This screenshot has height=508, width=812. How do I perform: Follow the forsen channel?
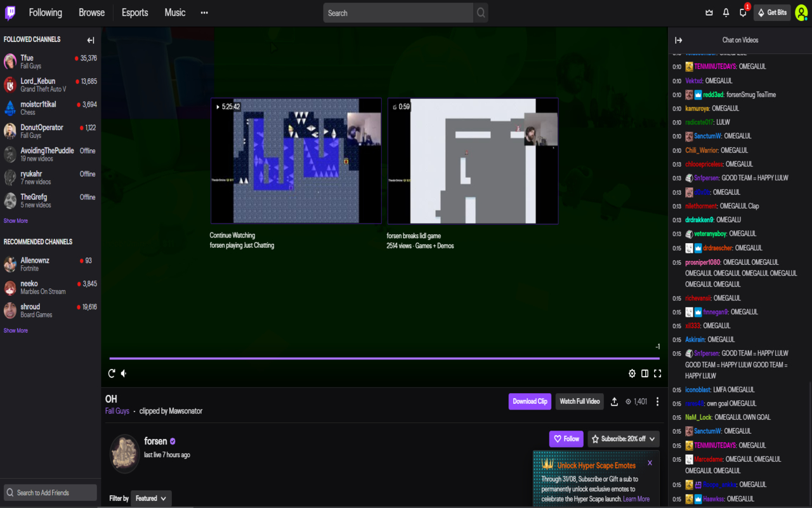coord(566,438)
